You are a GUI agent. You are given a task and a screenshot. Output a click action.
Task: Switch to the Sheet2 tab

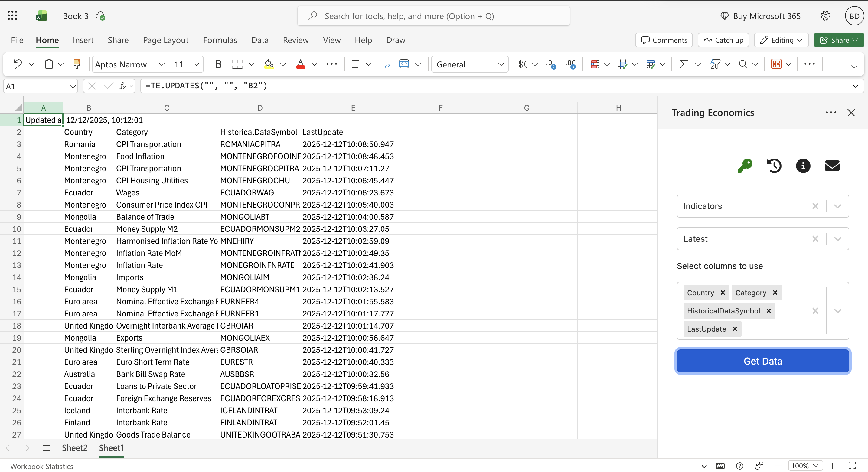click(74, 448)
